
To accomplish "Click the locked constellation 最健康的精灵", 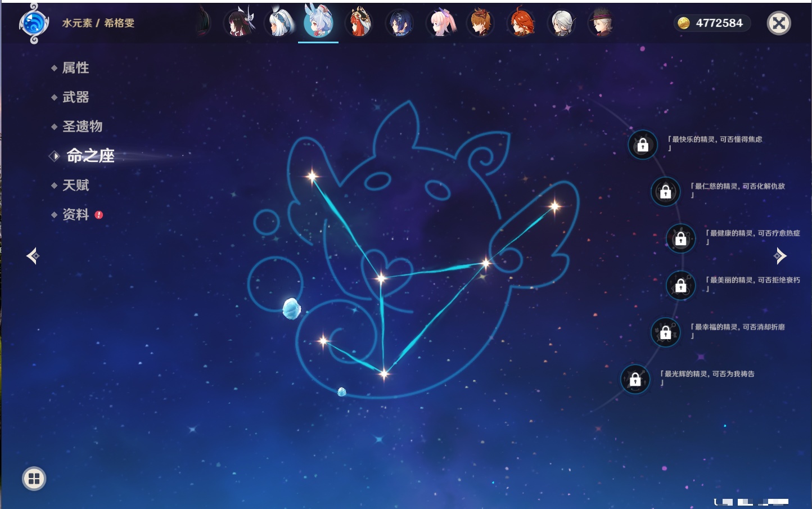I will click(680, 238).
